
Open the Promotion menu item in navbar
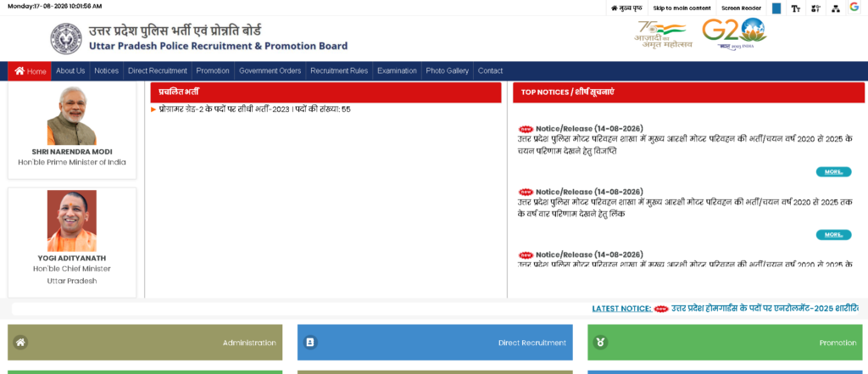coord(213,71)
